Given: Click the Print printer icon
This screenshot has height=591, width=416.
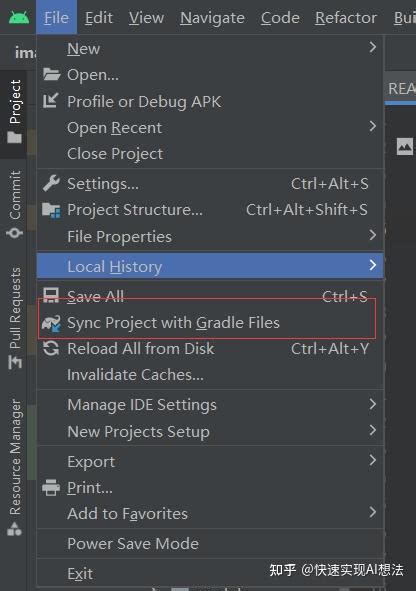Looking at the screenshot, I should [x=51, y=487].
